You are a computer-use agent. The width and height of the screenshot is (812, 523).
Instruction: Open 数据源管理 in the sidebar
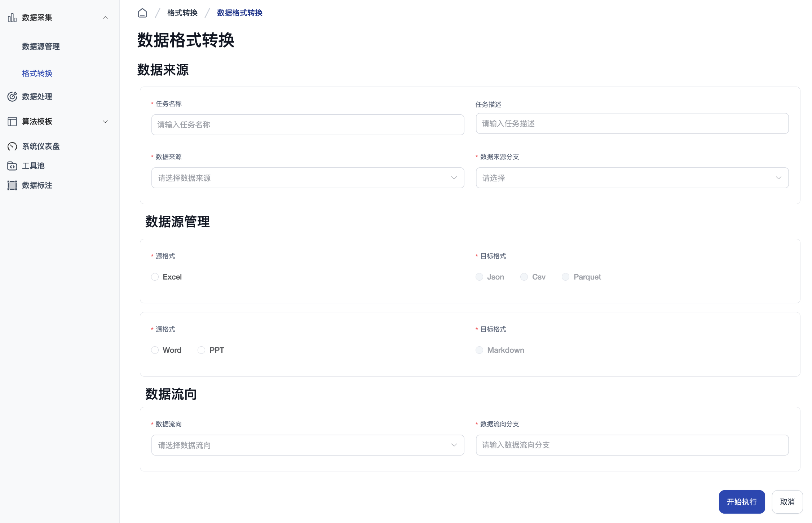41,47
